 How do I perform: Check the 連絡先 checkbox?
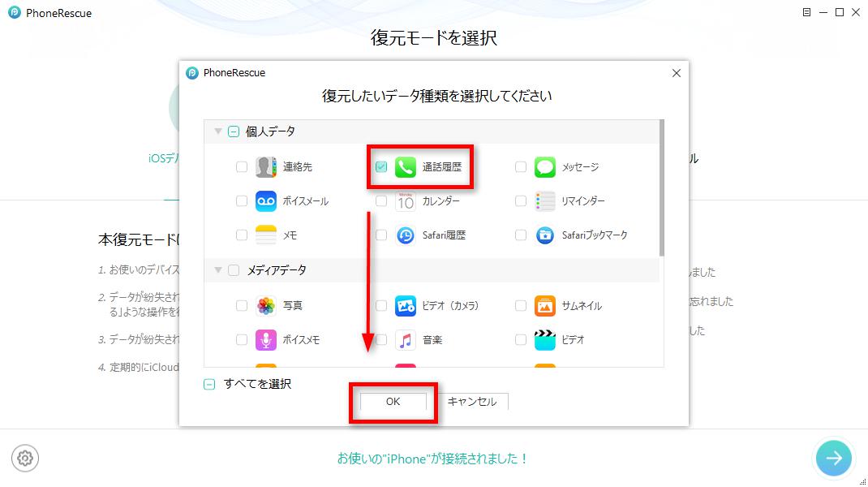242,166
